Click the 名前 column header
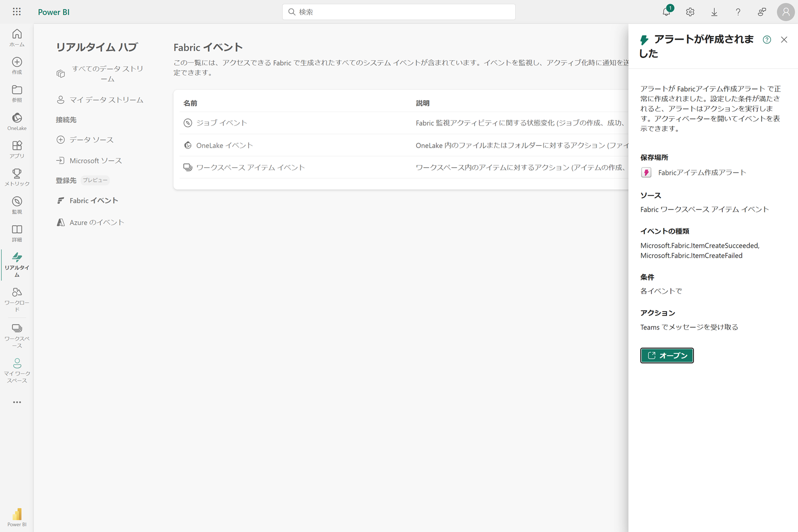The image size is (798, 532). pyautogui.click(x=190, y=103)
